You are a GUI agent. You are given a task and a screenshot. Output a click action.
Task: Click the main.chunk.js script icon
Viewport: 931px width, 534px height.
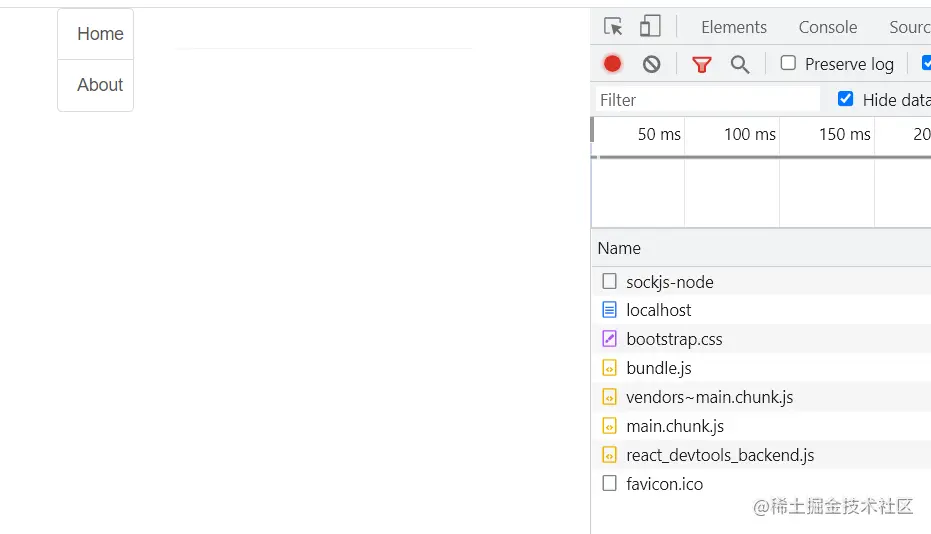pyautogui.click(x=609, y=426)
